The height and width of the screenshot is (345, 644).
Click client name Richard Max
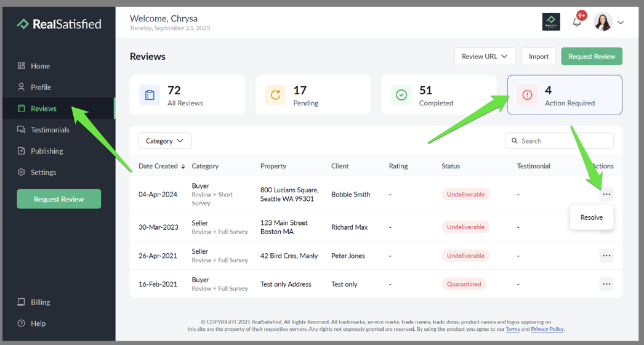(x=350, y=227)
